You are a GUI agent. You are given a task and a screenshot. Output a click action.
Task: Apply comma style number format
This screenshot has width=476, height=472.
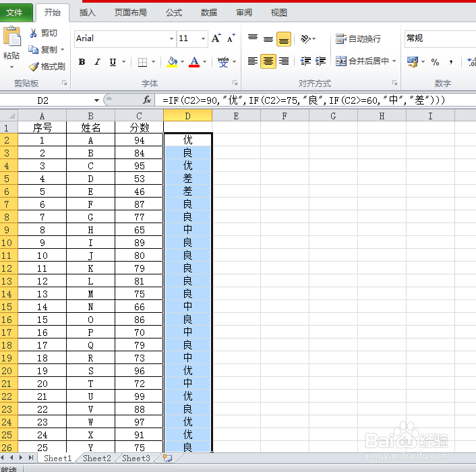[x=451, y=62]
